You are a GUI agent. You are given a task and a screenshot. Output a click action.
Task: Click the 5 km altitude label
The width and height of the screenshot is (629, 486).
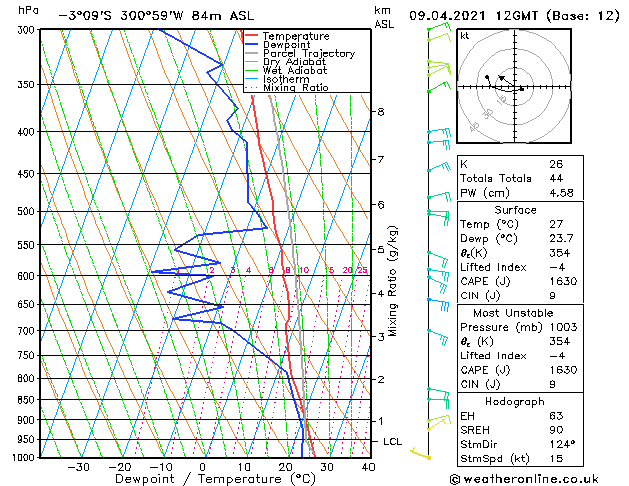(381, 249)
